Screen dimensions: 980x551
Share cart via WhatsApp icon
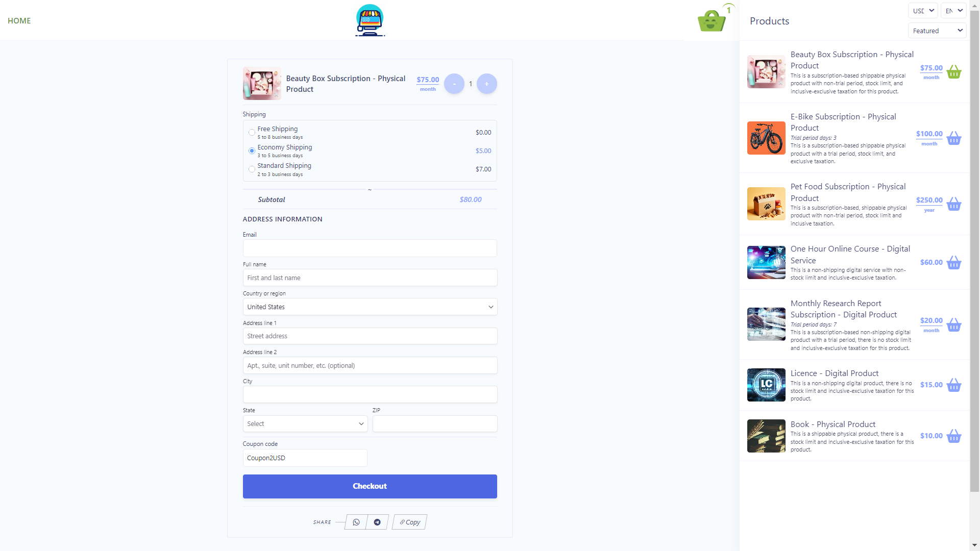tap(356, 522)
